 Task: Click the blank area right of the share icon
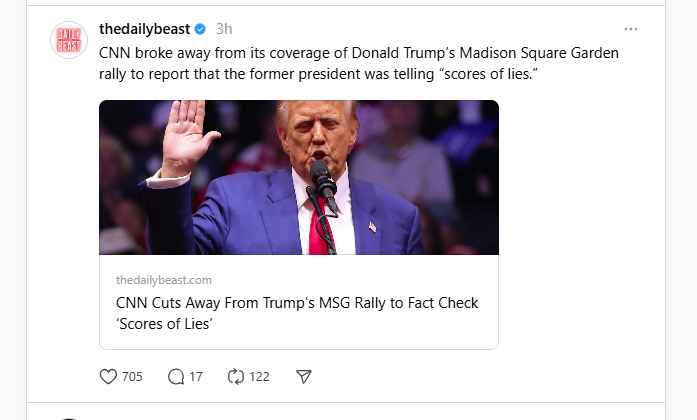(x=450, y=377)
